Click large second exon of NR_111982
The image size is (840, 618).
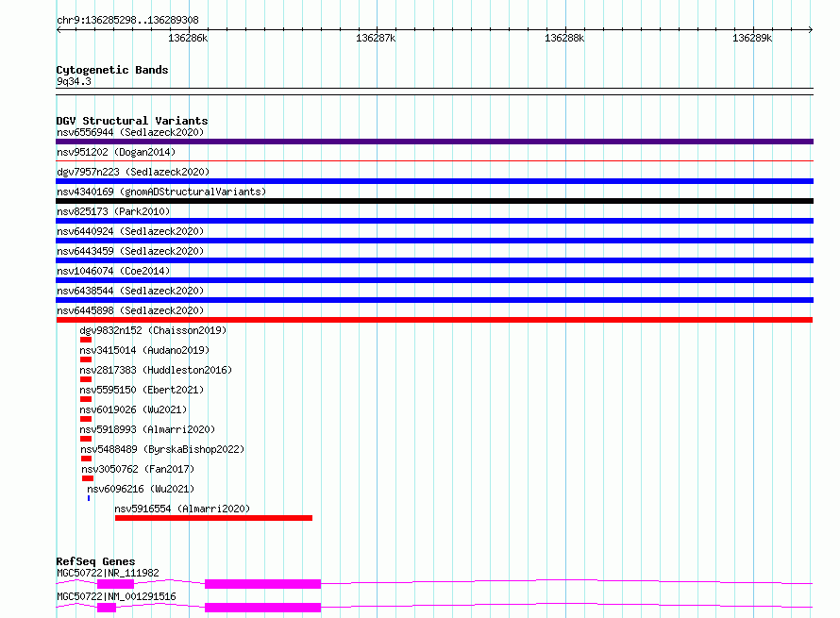coord(263,584)
